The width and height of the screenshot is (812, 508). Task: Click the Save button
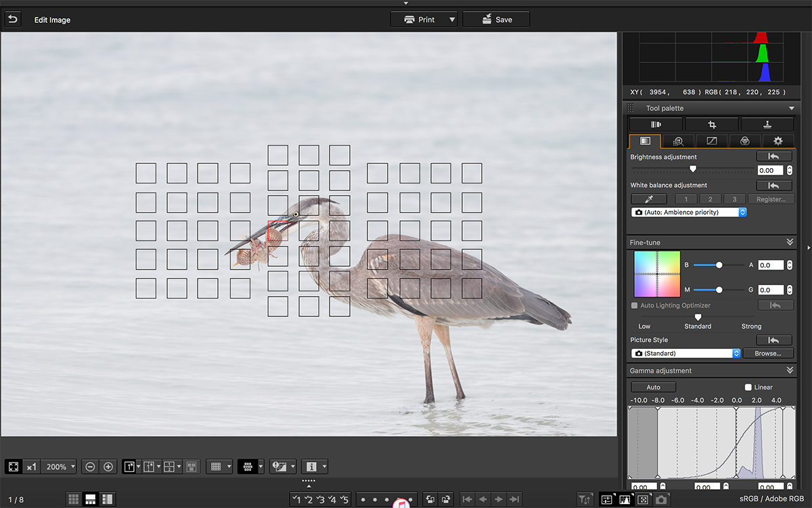click(x=496, y=20)
